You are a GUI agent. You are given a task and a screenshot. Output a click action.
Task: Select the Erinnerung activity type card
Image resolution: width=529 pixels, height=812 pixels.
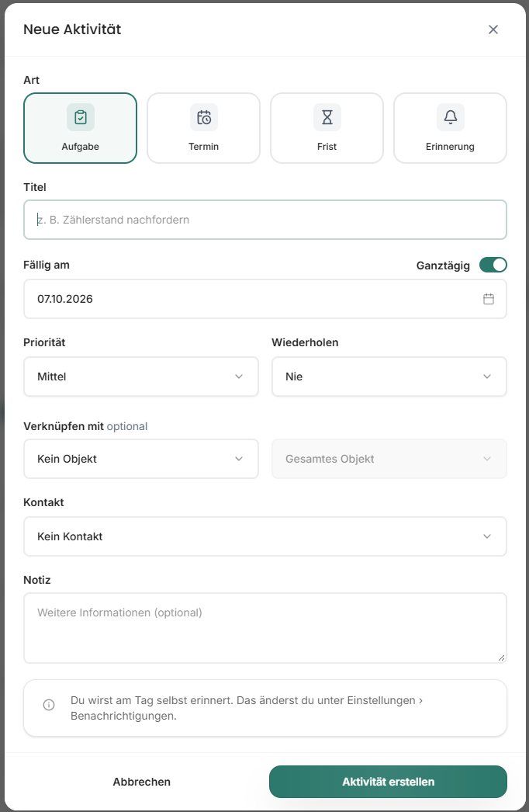[450, 128]
